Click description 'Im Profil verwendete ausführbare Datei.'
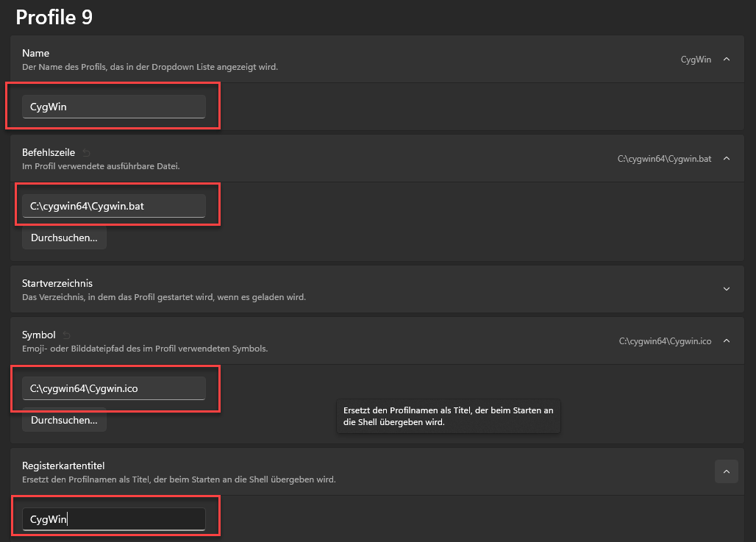756x542 pixels. pos(101,166)
